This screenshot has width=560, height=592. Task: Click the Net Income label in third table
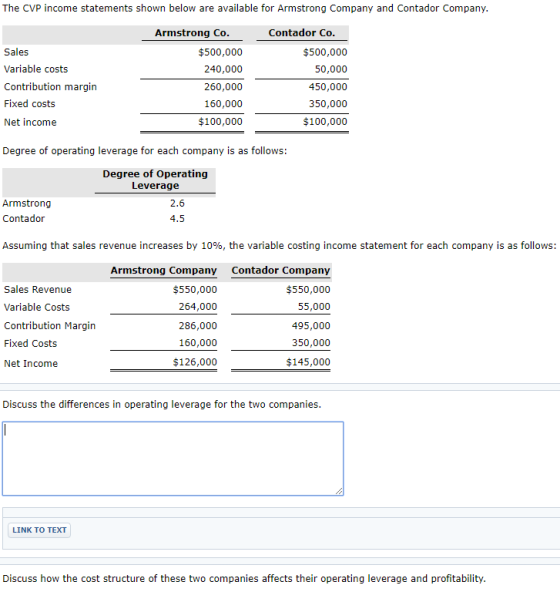pos(31,364)
